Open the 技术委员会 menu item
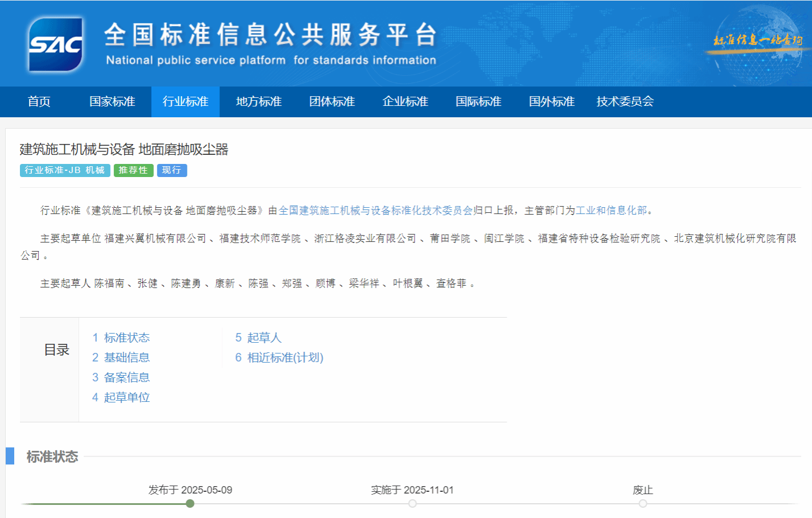The width and height of the screenshot is (812, 518). (625, 102)
